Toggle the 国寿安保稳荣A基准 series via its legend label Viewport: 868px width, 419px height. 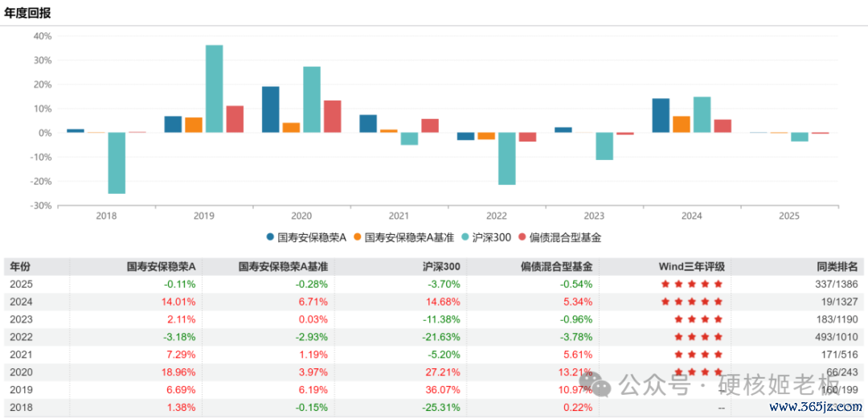tap(409, 237)
